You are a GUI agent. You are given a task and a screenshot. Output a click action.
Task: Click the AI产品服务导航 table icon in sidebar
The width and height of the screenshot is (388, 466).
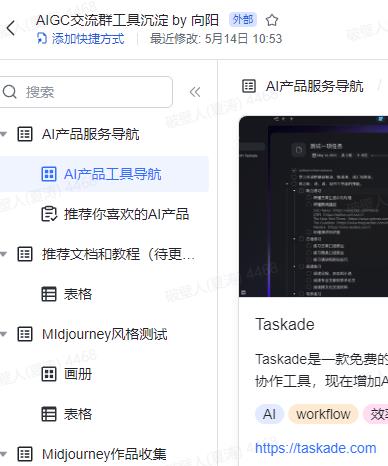pyautogui.click(x=25, y=134)
